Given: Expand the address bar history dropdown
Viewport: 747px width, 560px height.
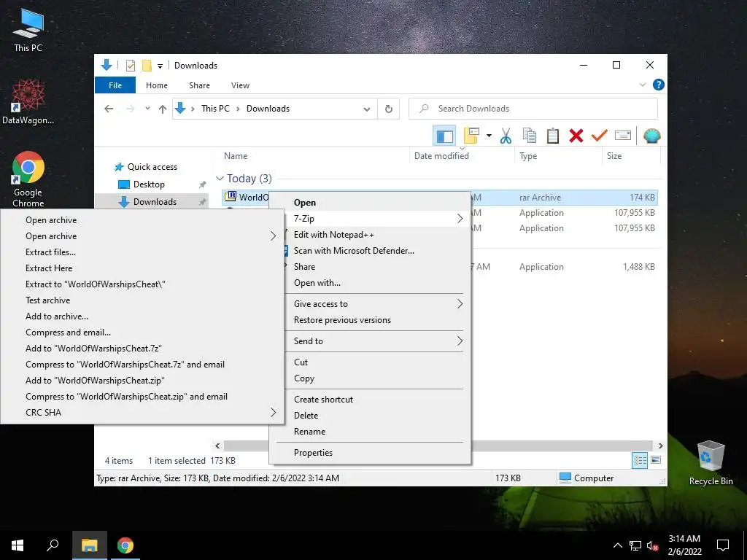Looking at the screenshot, I should point(367,109).
